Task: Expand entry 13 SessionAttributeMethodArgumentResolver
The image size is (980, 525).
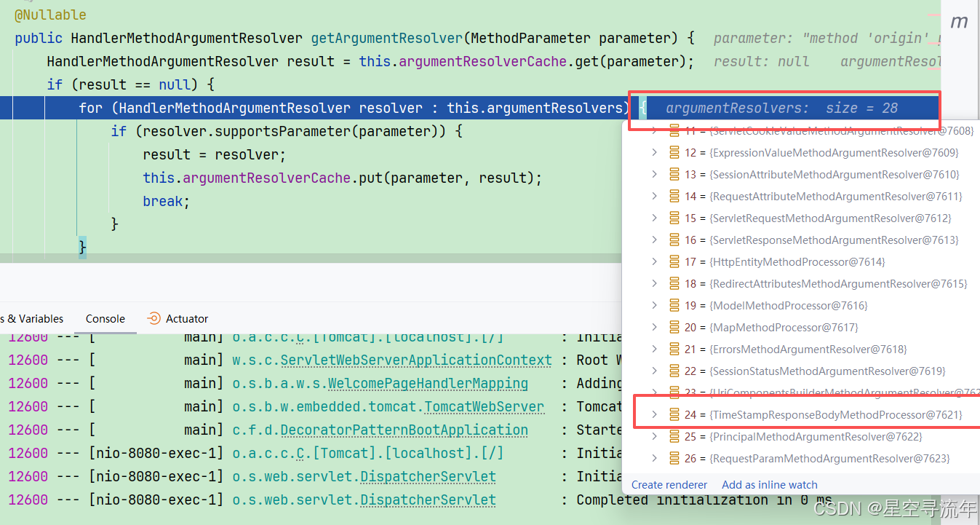Action: [654, 174]
